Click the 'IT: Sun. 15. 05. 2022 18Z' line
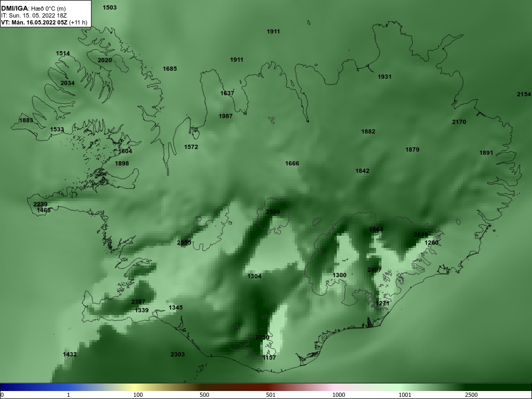Viewport: 532px width, 399px height. (34, 15)
